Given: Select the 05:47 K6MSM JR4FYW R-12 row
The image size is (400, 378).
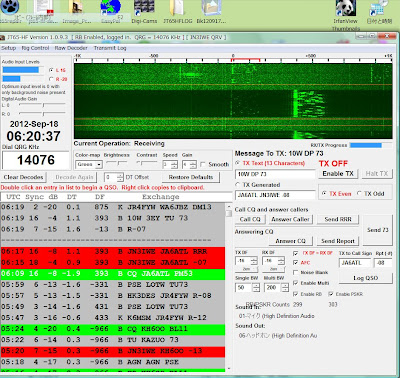Looking at the screenshot, I should 113,318.
